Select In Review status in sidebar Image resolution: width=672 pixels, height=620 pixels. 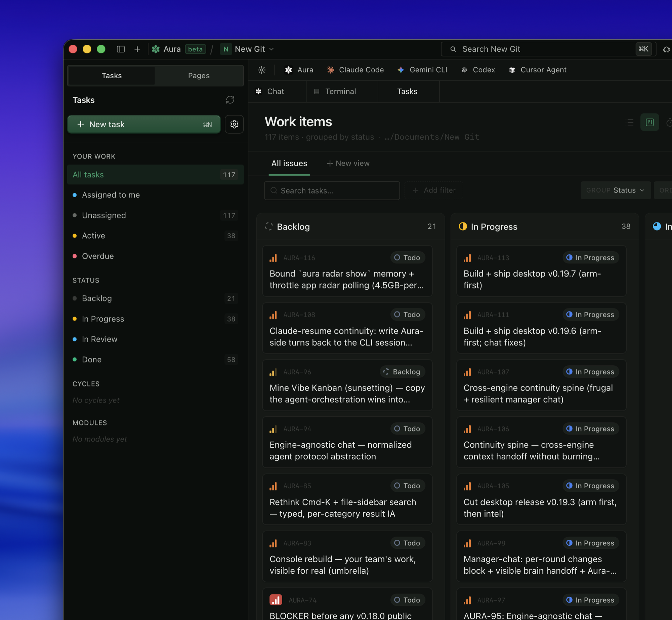pos(155,339)
